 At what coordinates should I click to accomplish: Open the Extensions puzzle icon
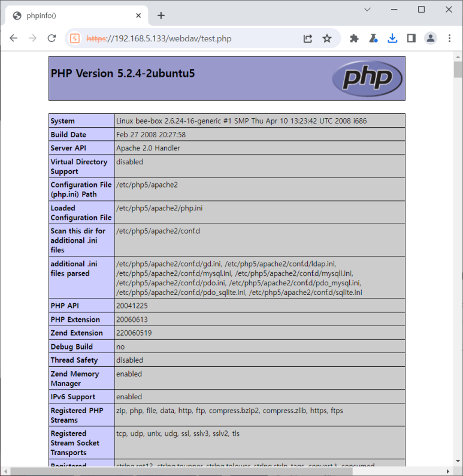(x=354, y=38)
